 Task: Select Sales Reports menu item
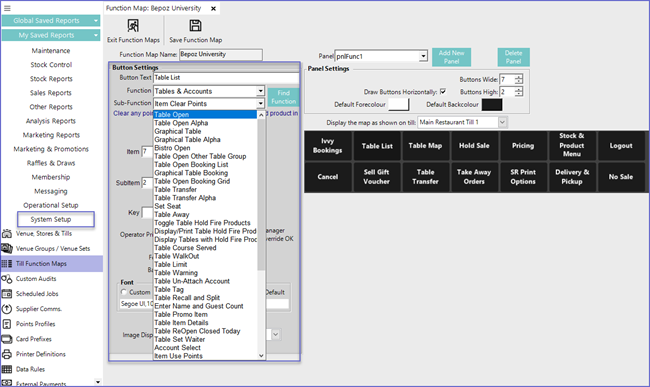[x=51, y=93]
